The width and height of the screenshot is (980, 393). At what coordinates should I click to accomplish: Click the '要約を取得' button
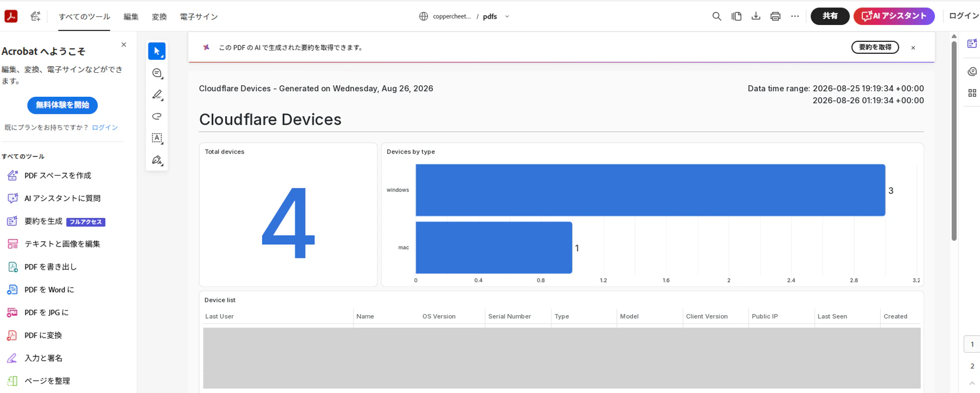tap(875, 47)
